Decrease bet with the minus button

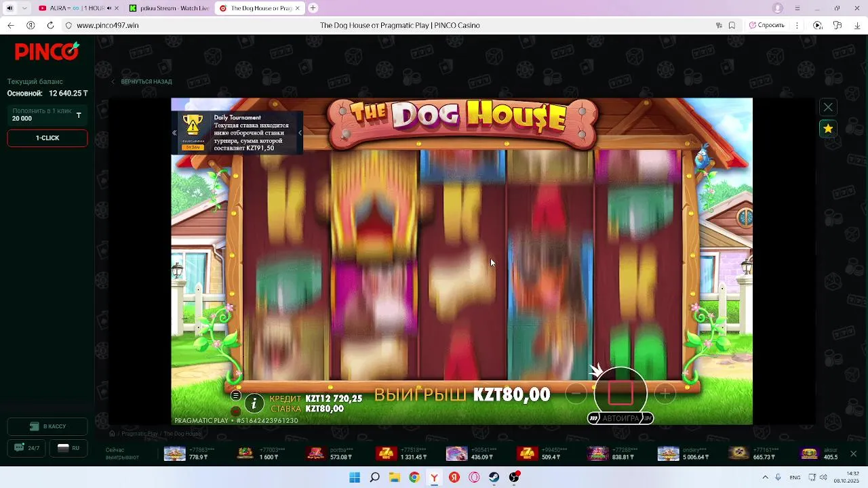click(576, 393)
